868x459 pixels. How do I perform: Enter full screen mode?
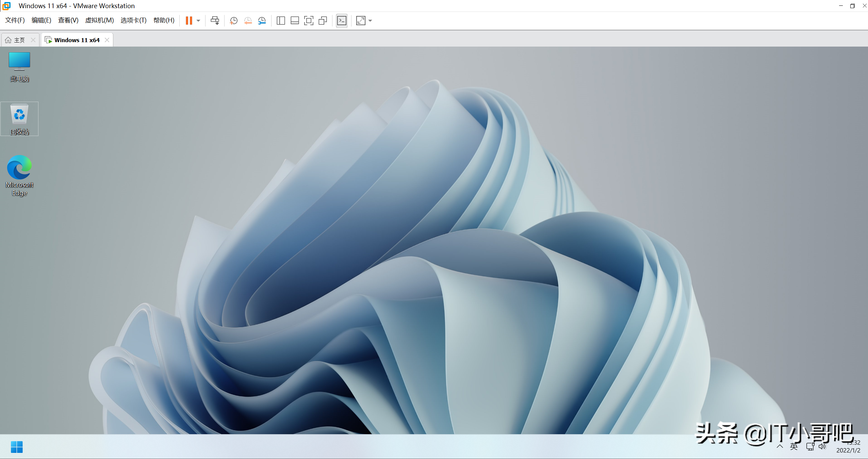pyautogui.click(x=309, y=21)
